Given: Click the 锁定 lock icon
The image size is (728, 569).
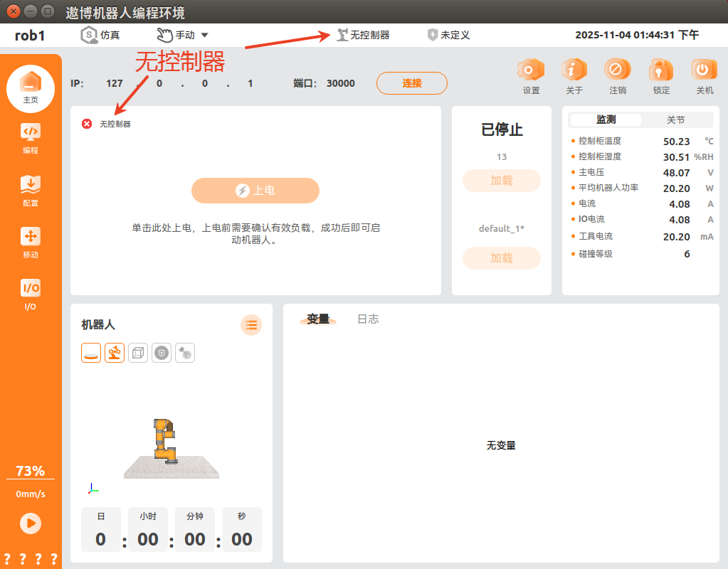Looking at the screenshot, I should 660,71.
